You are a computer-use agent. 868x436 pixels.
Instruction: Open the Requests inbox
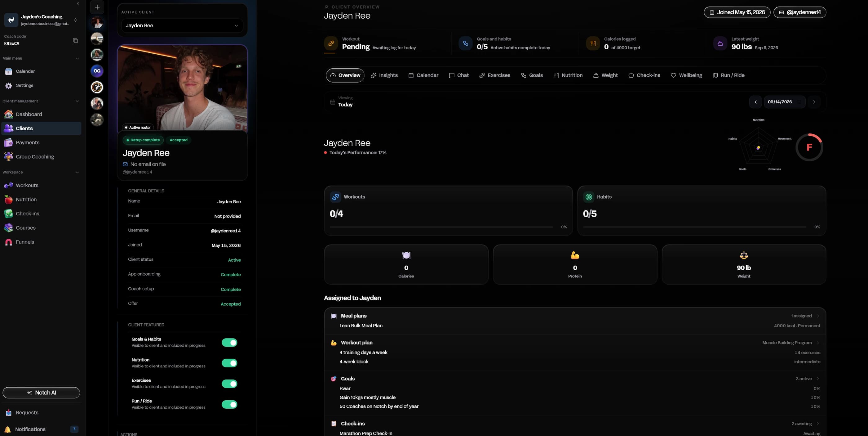[41, 413]
